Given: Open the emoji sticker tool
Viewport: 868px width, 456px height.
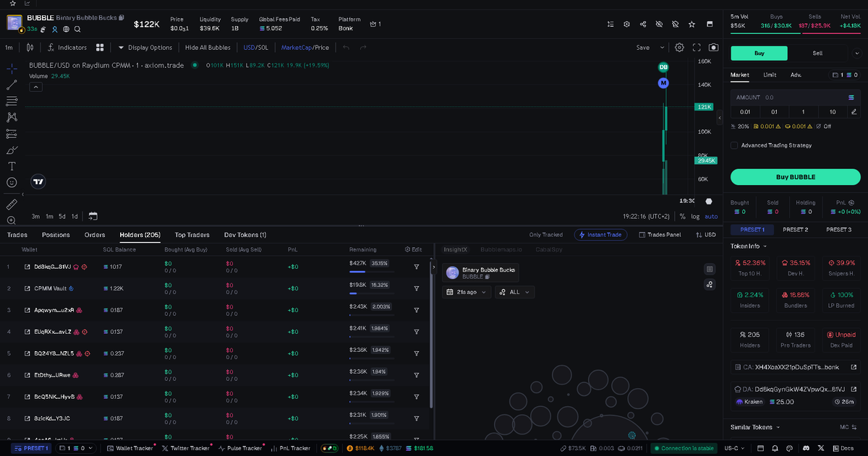Looking at the screenshot, I should (x=12, y=182).
